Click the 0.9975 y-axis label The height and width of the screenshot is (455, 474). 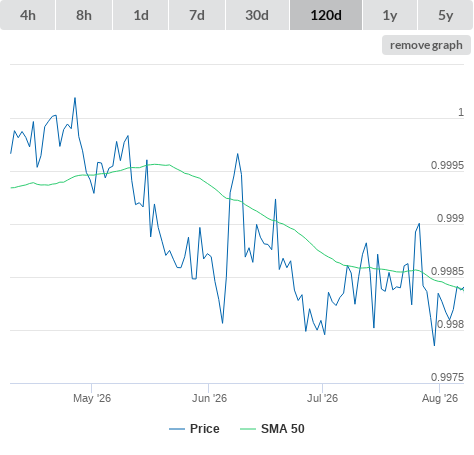pyautogui.click(x=447, y=377)
